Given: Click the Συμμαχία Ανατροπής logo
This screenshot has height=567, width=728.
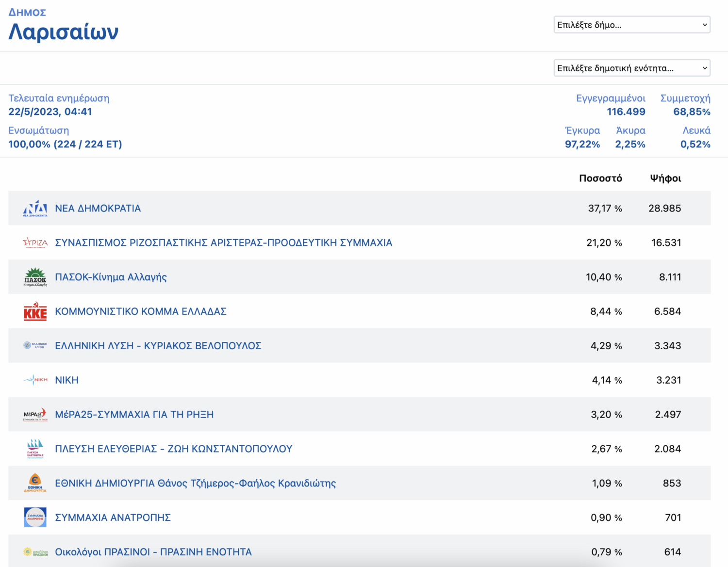Looking at the screenshot, I should [x=35, y=518].
